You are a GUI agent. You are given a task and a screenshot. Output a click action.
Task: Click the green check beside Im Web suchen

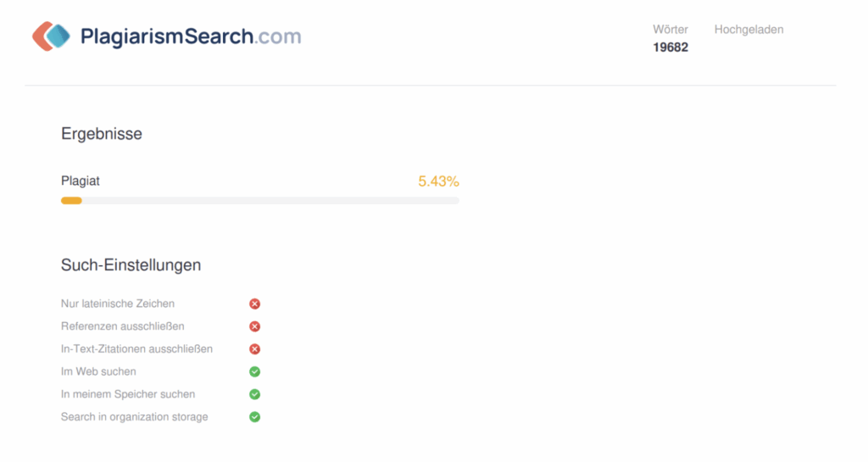[x=254, y=371]
